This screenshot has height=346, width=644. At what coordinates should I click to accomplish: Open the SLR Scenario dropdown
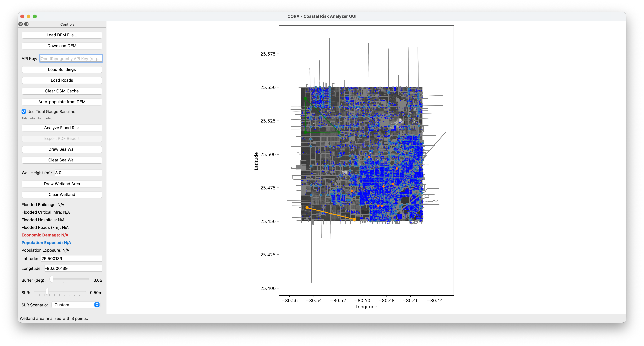76,305
